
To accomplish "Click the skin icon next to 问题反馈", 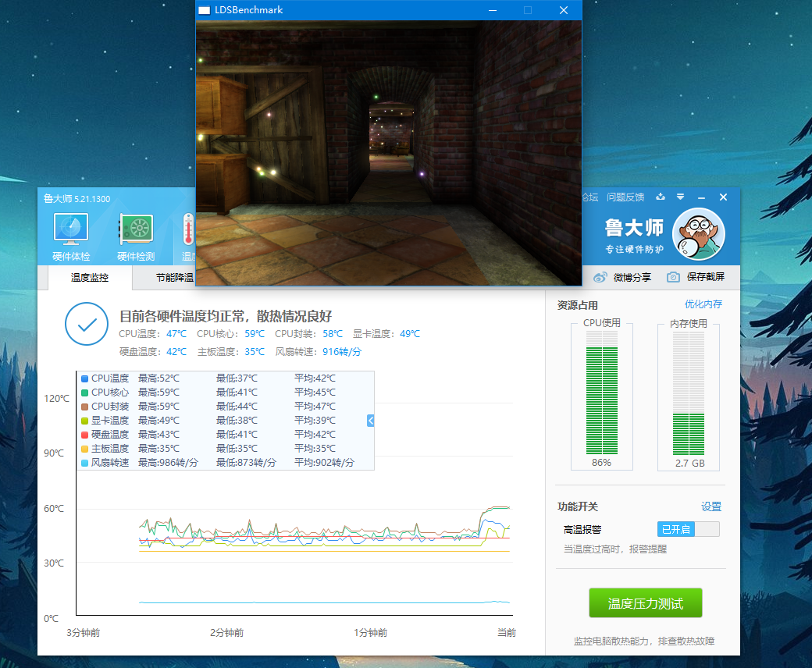I will 661,197.
